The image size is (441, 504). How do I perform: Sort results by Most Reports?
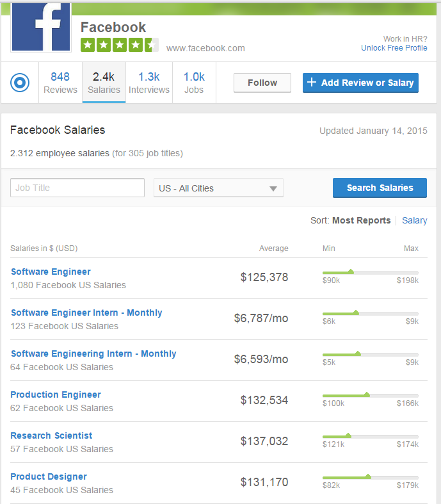click(361, 220)
